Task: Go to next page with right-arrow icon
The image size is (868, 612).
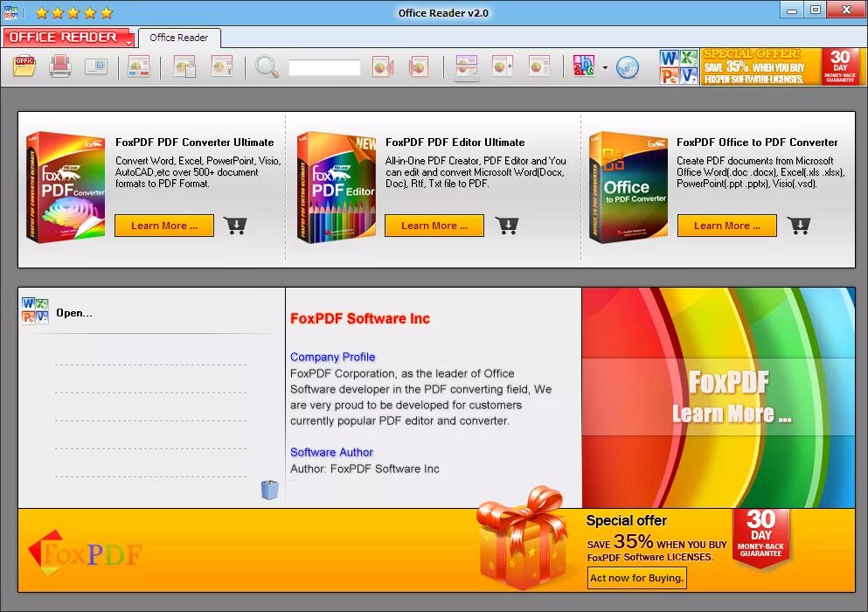Action: click(x=419, y=66)
